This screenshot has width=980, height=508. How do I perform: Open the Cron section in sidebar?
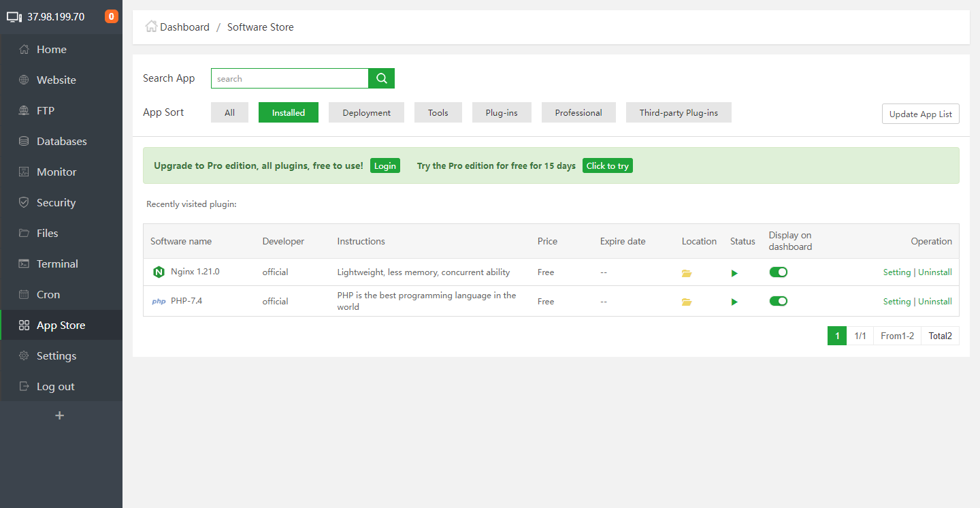48,294
